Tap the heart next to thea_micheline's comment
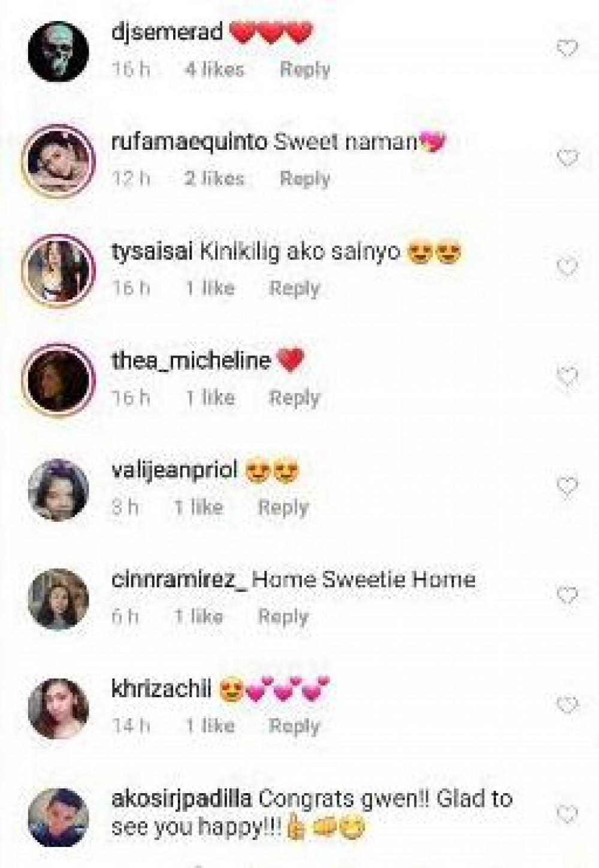 [567, 377]
